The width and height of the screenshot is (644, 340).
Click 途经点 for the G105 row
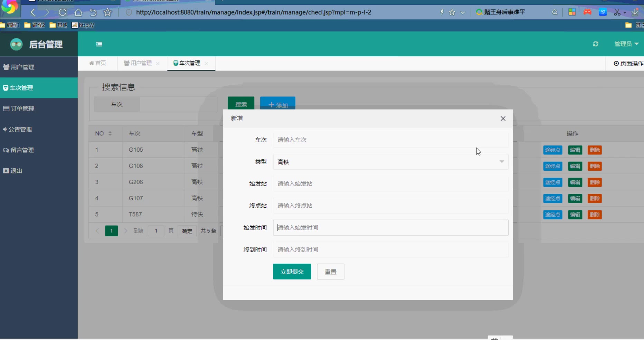(553, 150)
